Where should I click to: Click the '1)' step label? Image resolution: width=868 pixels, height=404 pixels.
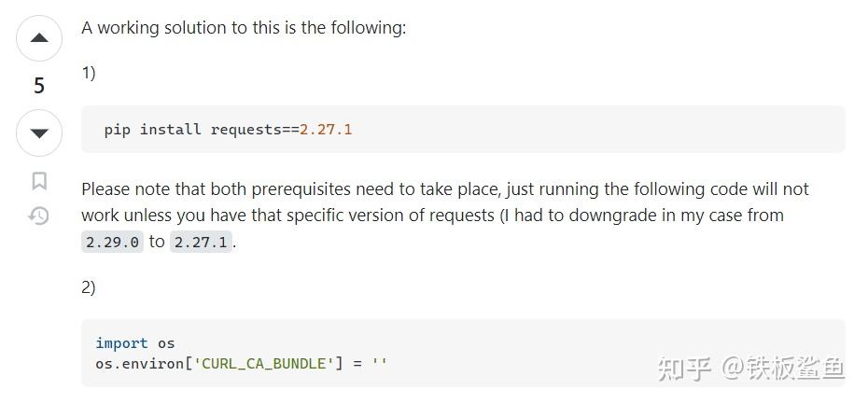89,73
